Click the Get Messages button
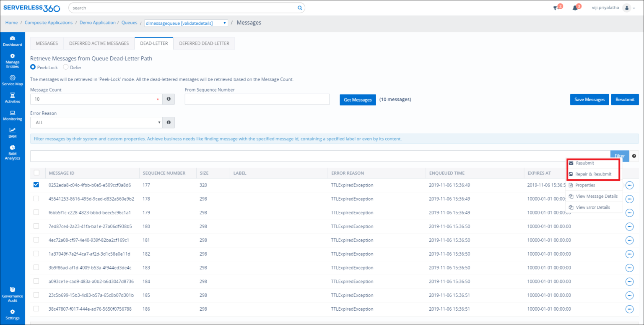The image size is (644, 325). coord(357,100)
